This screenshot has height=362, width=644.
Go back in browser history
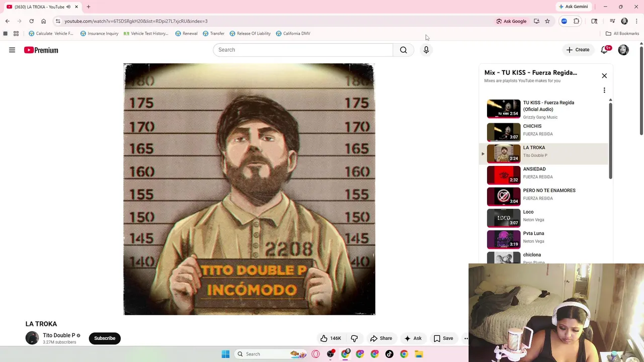(7, 21)
